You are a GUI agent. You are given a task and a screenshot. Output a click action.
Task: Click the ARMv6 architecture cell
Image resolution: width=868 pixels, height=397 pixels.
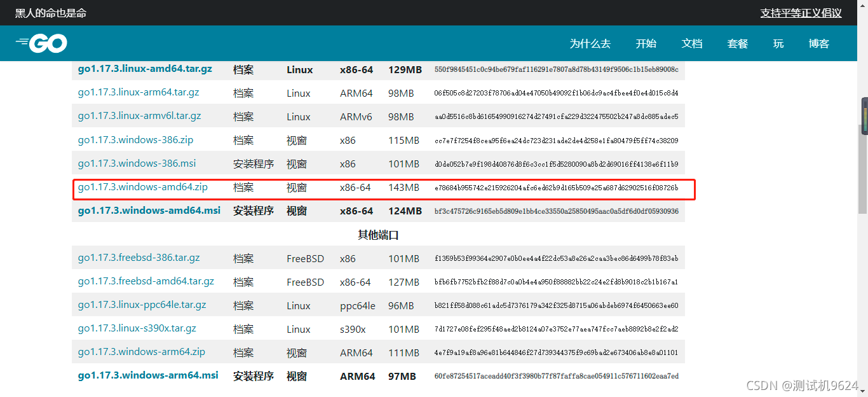click(356, 117)
